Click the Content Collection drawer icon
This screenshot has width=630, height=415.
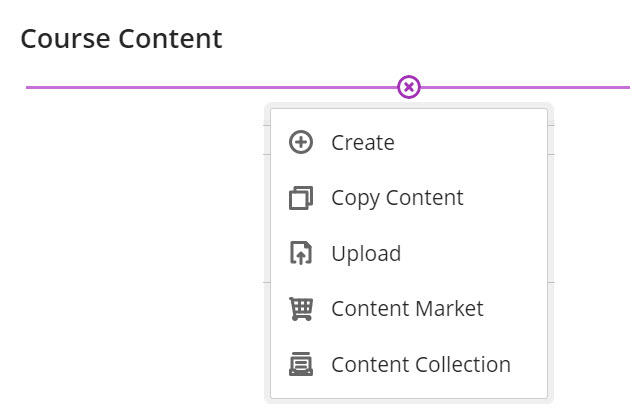[301, 365]
